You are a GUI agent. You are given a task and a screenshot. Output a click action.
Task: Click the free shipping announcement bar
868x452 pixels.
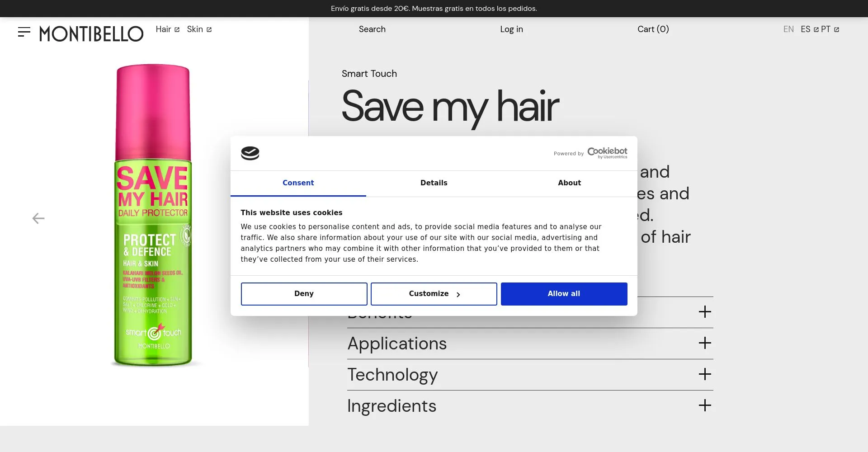click(434, 9)
